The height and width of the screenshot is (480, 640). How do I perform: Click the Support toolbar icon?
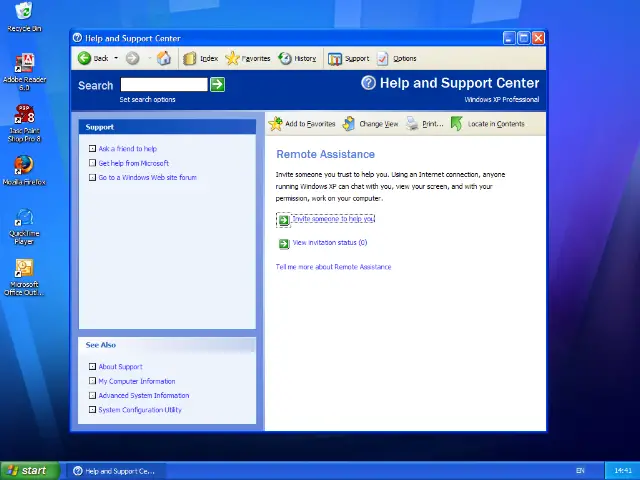(335, 59)
